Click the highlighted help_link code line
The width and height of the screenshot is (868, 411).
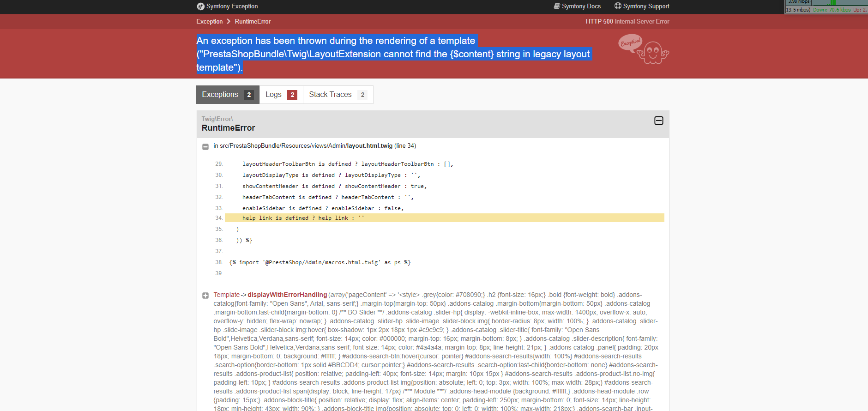pos(444,218)
